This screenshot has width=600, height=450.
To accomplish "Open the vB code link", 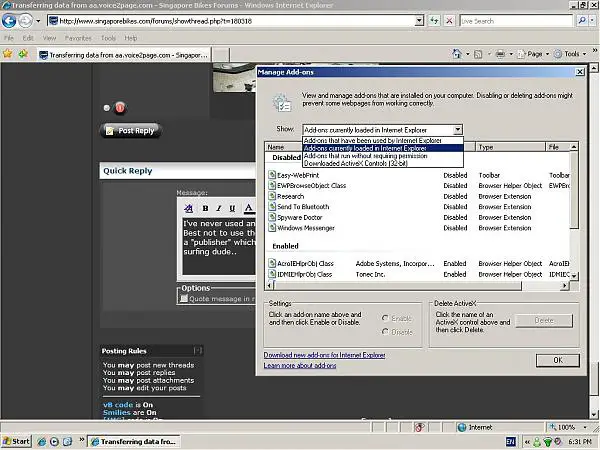I will tap(118, 404).
